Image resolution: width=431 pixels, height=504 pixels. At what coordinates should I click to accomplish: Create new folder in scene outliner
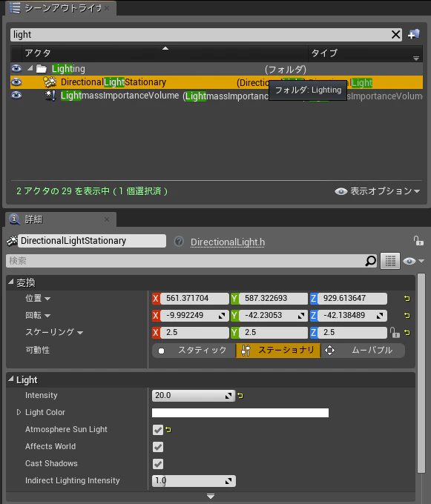click(414, 34)
